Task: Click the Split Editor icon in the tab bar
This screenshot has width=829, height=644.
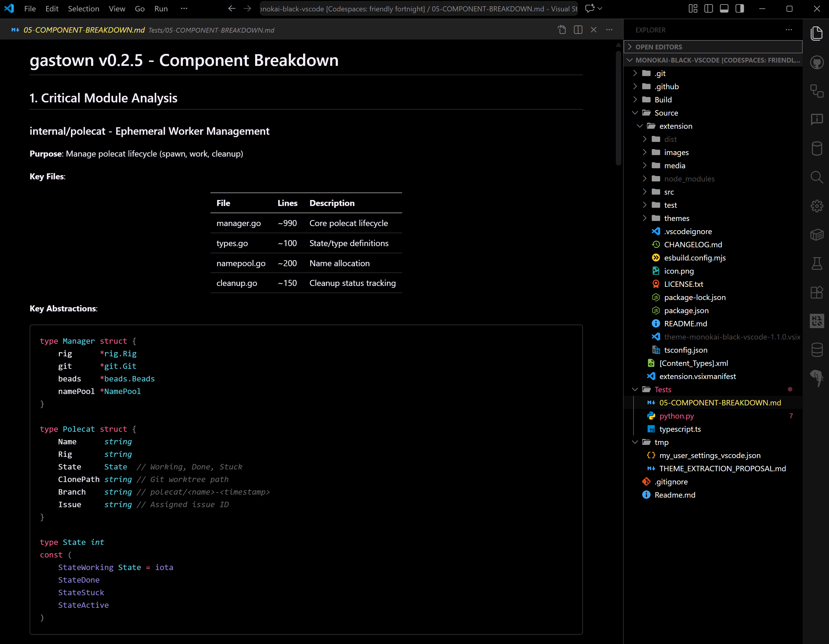Action: click(578, 30)
